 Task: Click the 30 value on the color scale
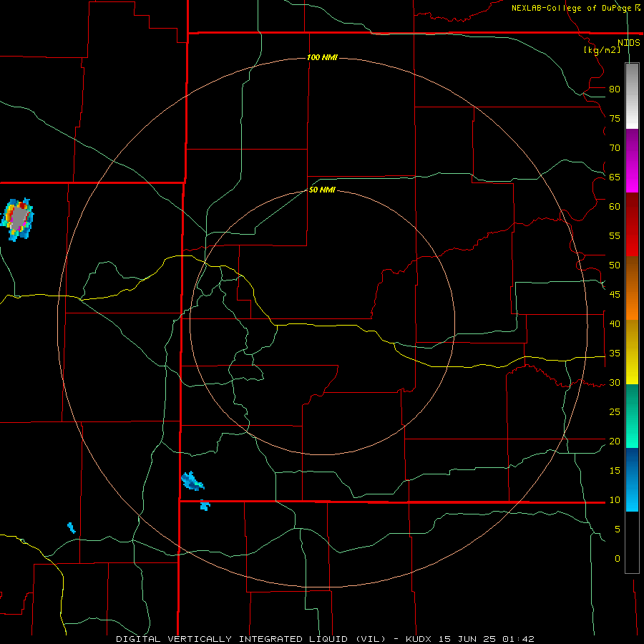click(x=615, y=383)
